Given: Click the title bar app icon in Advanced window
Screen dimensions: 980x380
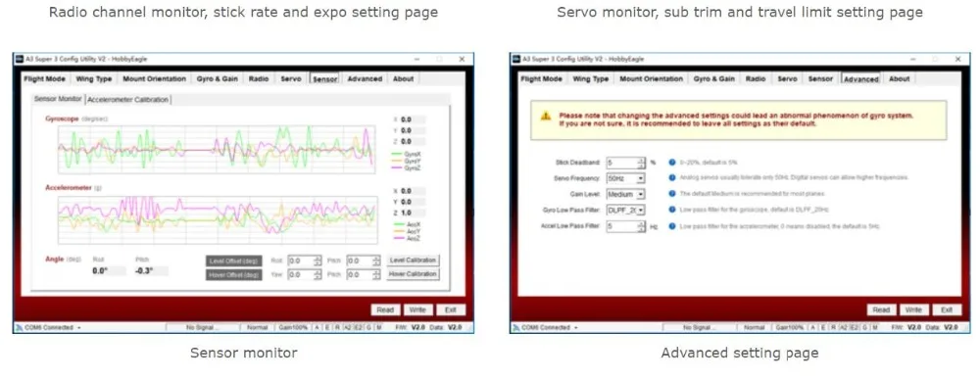Looking at the screenshot, I should [x=516, y=59].
